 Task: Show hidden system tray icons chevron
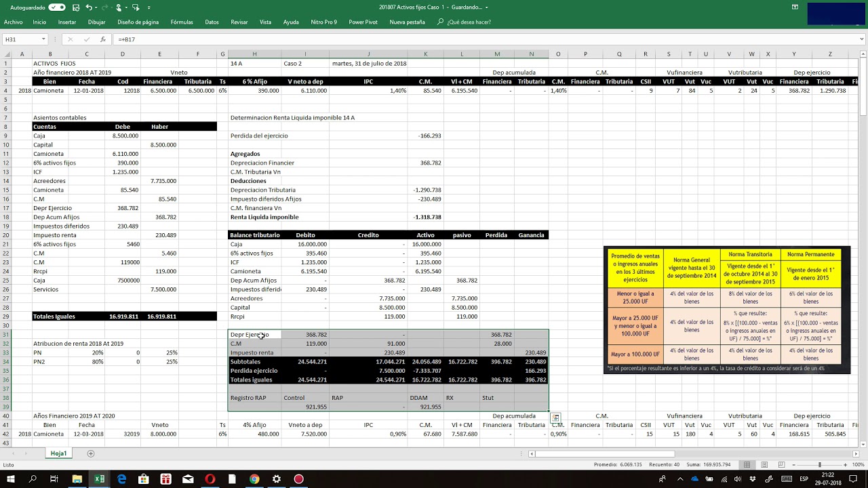point(679,479)
